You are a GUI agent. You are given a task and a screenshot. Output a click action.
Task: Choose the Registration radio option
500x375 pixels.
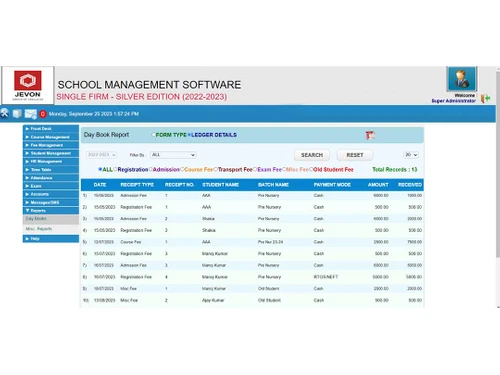[115, 169]
